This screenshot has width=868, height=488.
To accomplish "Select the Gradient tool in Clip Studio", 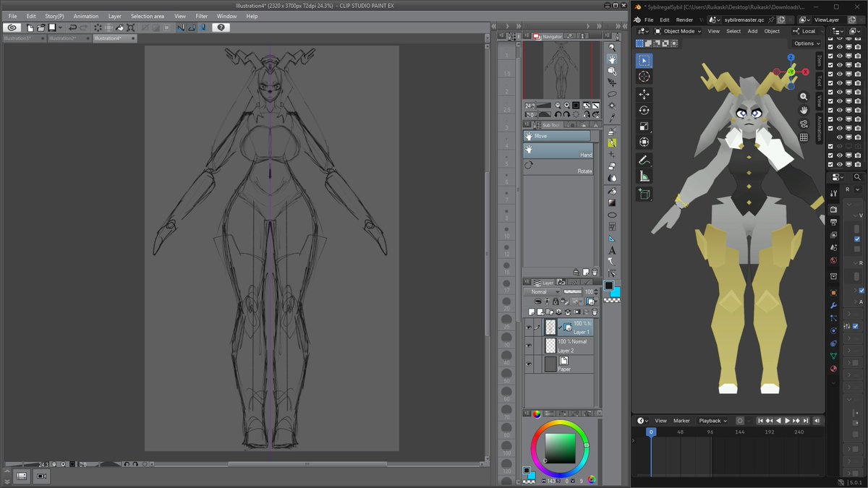I will tap(612, 203).
